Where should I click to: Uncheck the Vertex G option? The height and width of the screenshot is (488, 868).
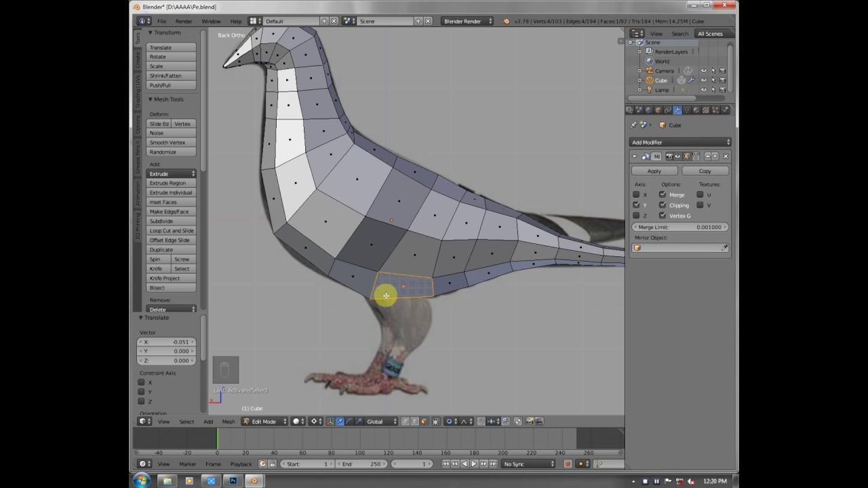click(663, 216)
